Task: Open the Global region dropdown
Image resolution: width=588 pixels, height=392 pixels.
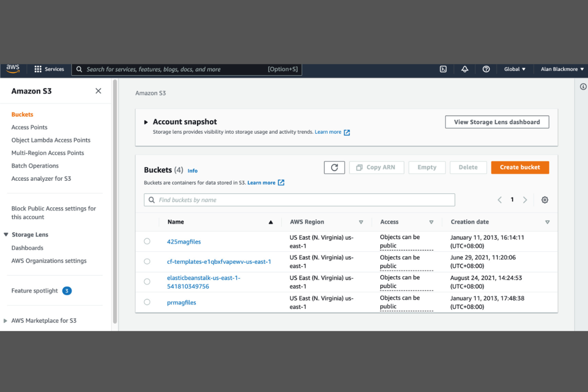Action: [514, 69]
